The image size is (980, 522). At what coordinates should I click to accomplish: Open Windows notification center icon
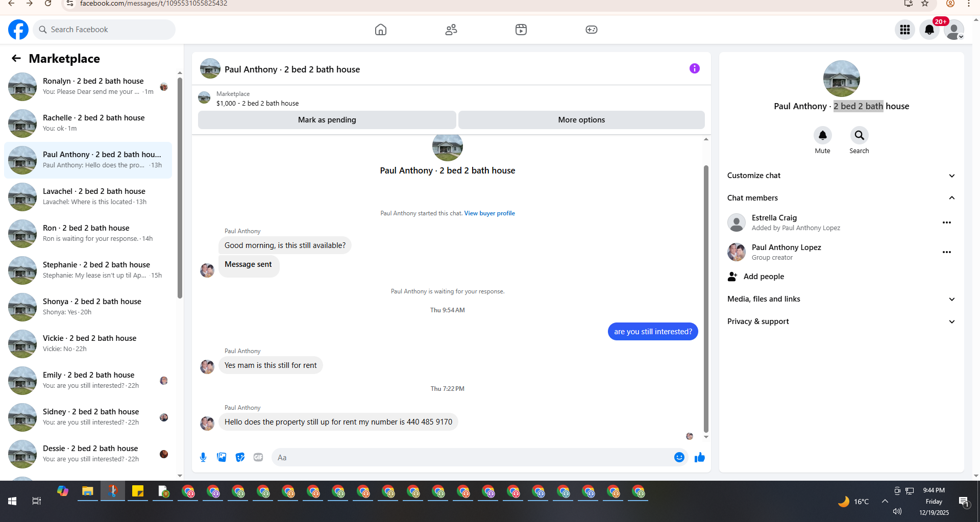click(964, 501)
